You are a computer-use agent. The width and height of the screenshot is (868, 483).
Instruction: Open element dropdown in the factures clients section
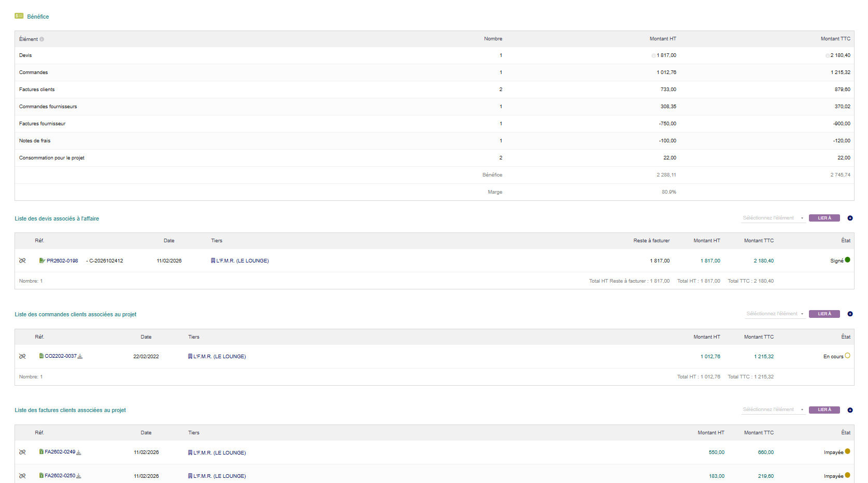click(773, 410)
